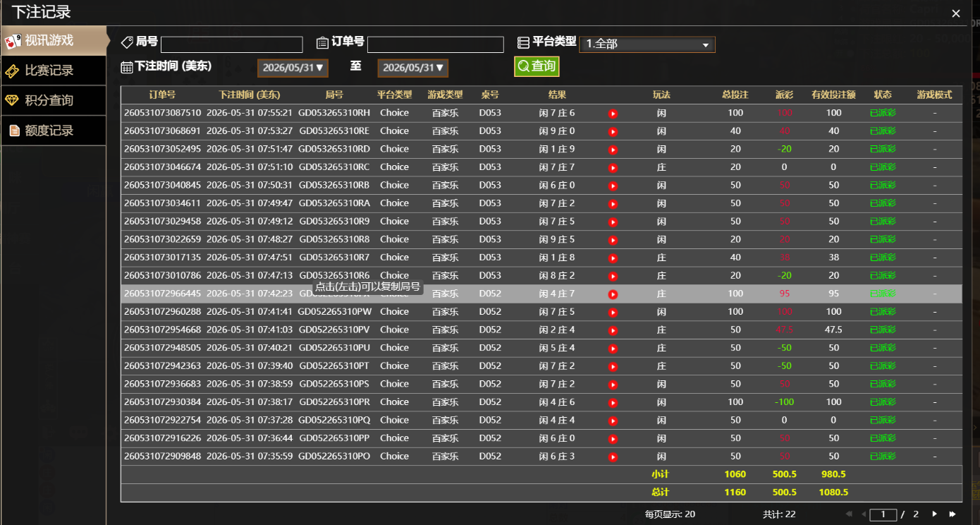Viewport: 980px width, 525px height.
Task: Play replay for order 260531073087510
Action: tap(613, 114)
